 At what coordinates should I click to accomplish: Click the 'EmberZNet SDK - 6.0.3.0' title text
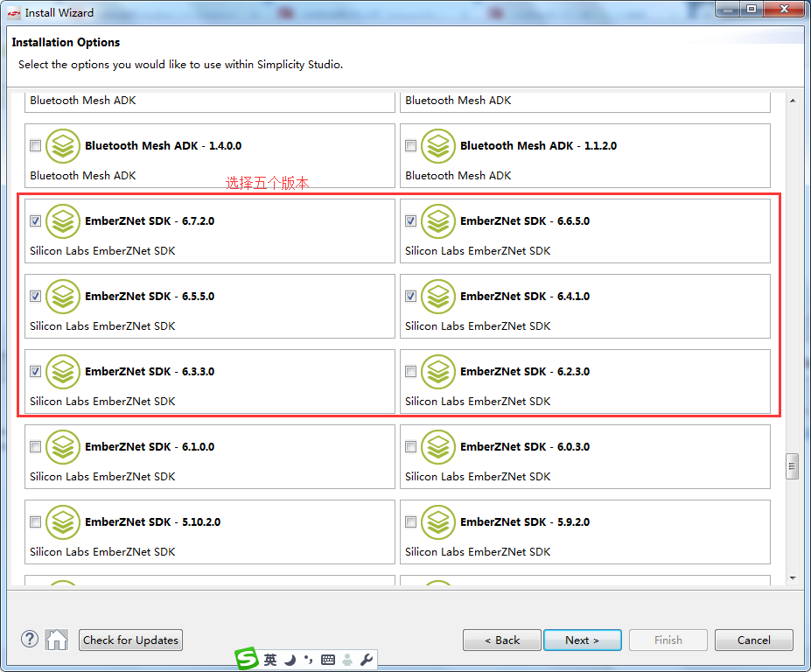pos(525,447)
